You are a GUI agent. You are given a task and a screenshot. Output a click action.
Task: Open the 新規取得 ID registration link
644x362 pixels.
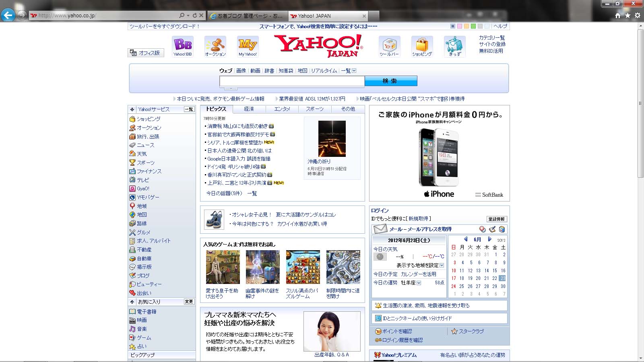tap(418, 219)
